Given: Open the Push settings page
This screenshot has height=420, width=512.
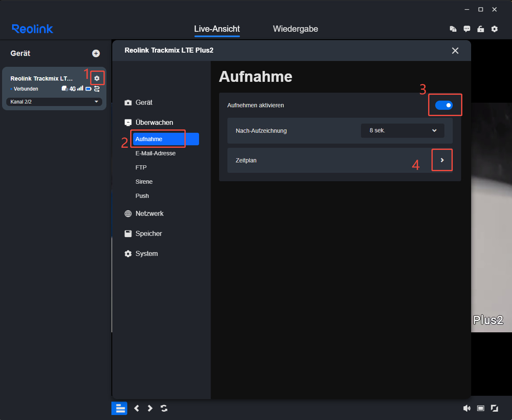Looking at the screenshot, I should pos(142,196).
